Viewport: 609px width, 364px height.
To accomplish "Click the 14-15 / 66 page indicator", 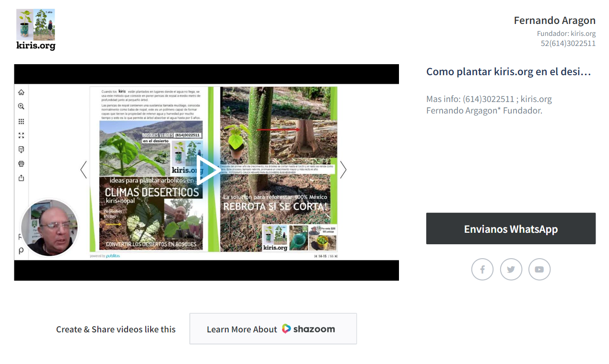I will [326, 256].
